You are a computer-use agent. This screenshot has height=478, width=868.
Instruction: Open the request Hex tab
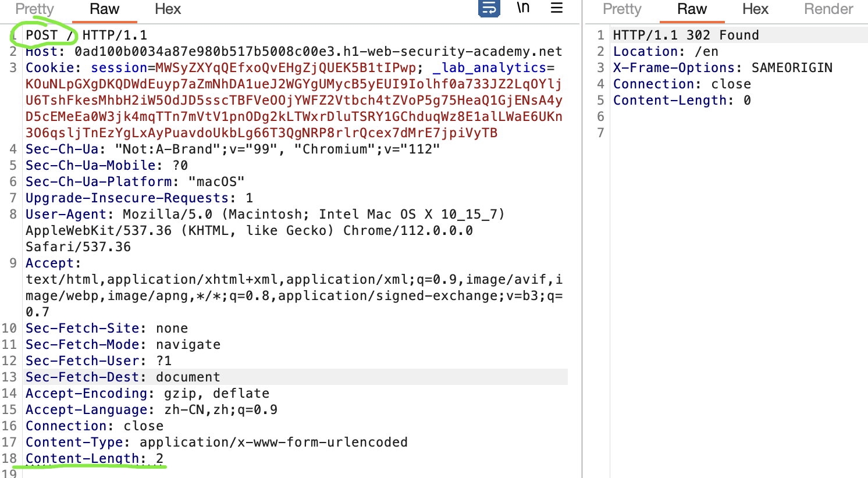[168, 9]
